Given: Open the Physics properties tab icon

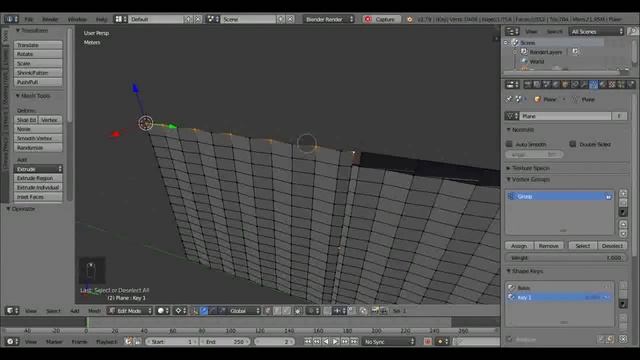Looking at the screenshot, I should [631, 84].
